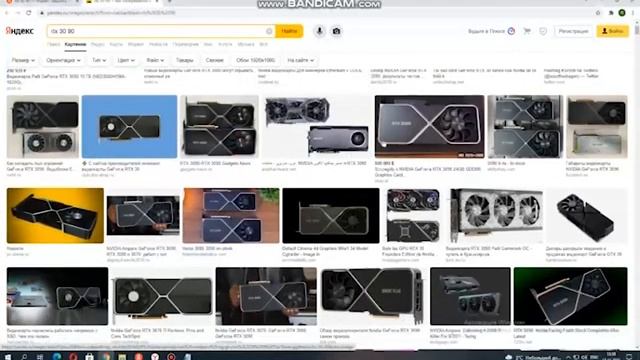Reload the page with the browser refresh icon

(x=29, y=13)
